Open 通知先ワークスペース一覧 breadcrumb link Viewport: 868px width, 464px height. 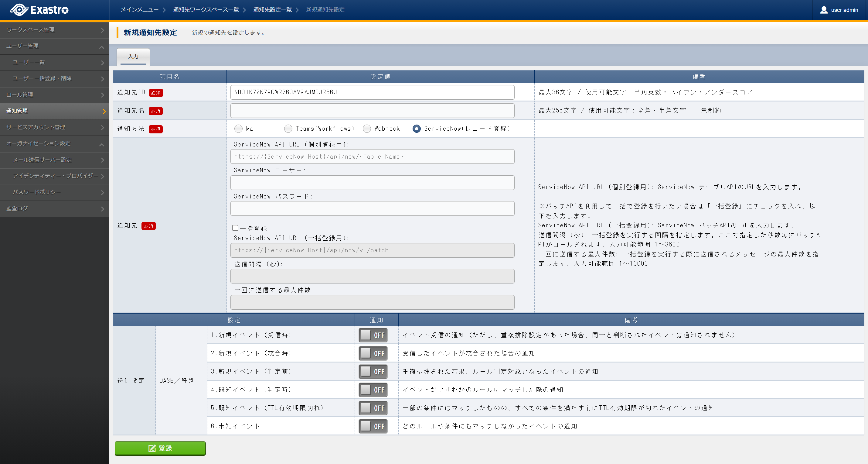206,10
